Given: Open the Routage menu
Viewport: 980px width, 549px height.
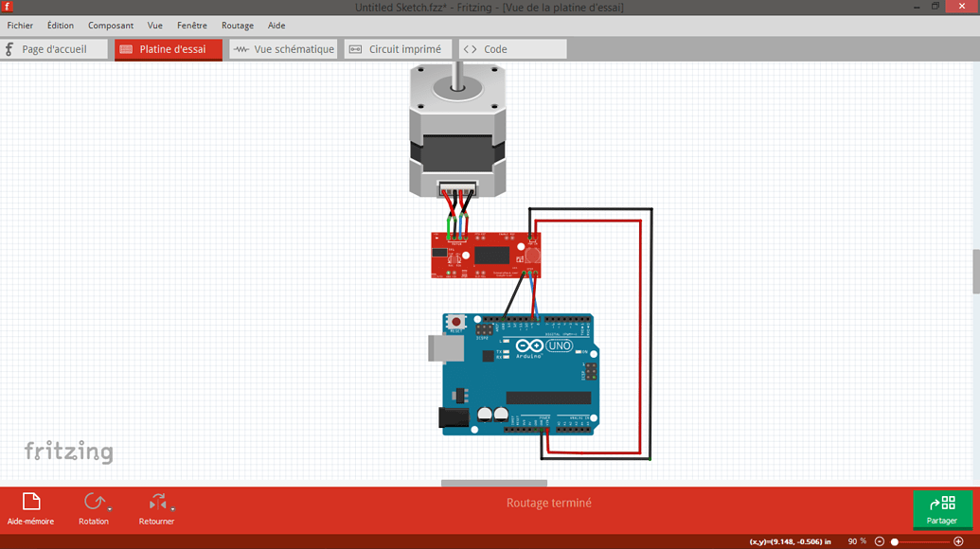Looking at the screenshot, I should point(237,26).
